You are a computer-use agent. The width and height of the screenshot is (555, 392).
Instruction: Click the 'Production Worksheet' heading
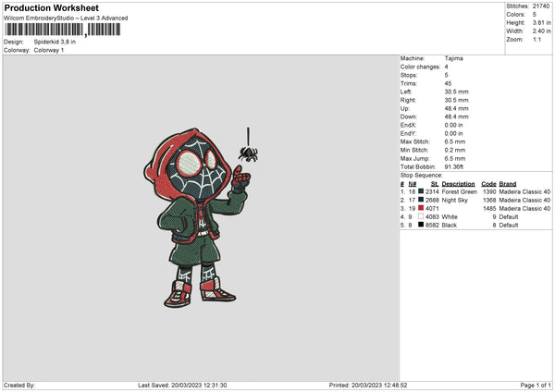[x=51, y=8]
